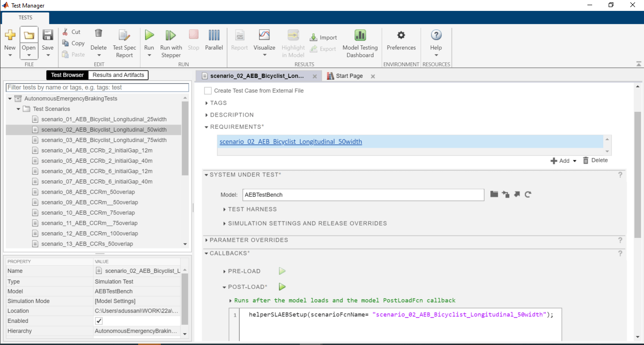Switch to Results and Artifacts tab

[118, 75]
